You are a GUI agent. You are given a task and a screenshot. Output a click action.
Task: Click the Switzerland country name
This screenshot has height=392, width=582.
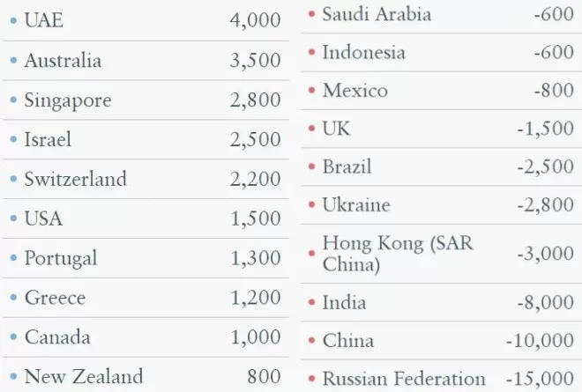[x=76, y=179]
